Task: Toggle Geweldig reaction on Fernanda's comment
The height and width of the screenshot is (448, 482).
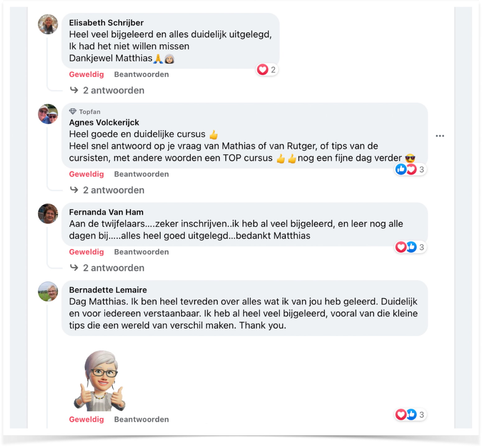Action: (86, 252)
